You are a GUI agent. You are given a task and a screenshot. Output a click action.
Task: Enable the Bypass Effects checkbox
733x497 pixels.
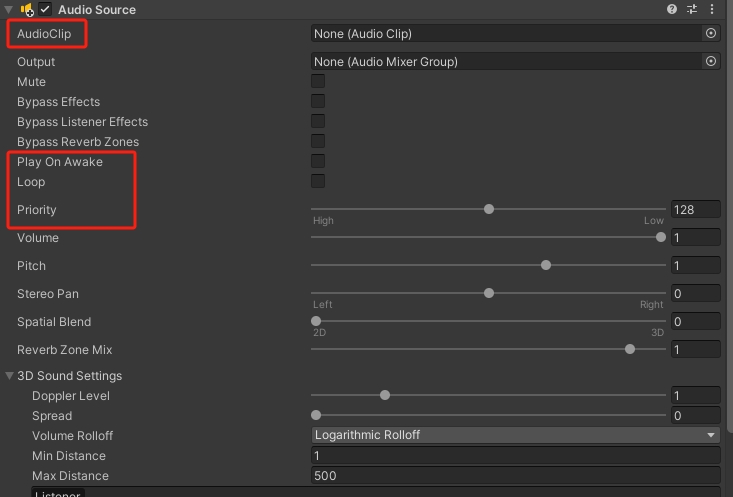click(x=318, y=101)
